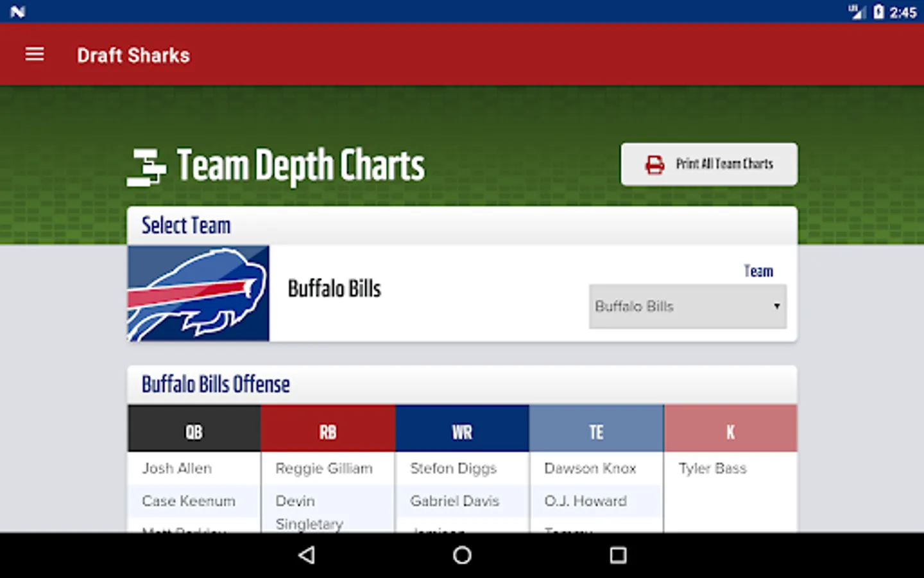924x578 pixels.
Task: Select the RB column header
Action: pos(328,428)
